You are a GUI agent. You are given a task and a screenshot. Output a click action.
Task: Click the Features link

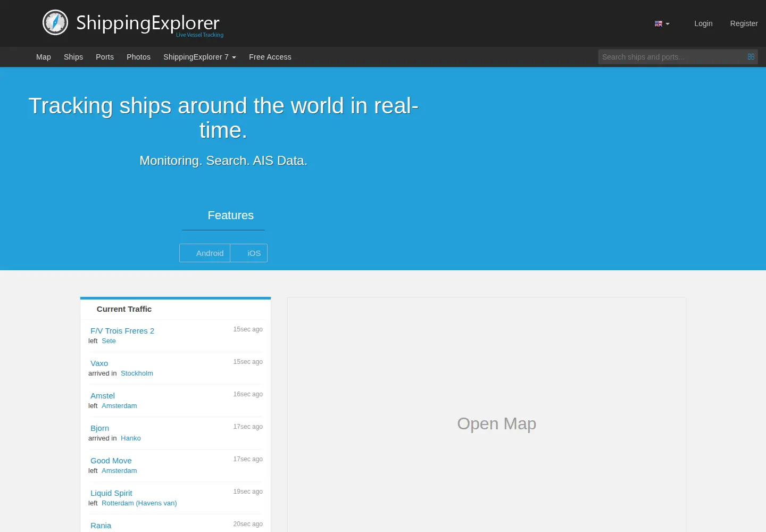(x=230, y=215)
